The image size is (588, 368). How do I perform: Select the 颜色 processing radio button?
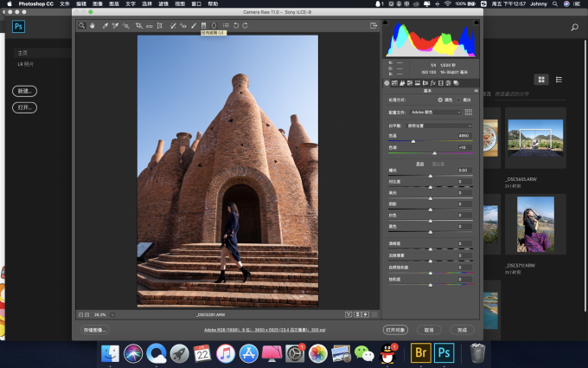[x=439, y=100]
